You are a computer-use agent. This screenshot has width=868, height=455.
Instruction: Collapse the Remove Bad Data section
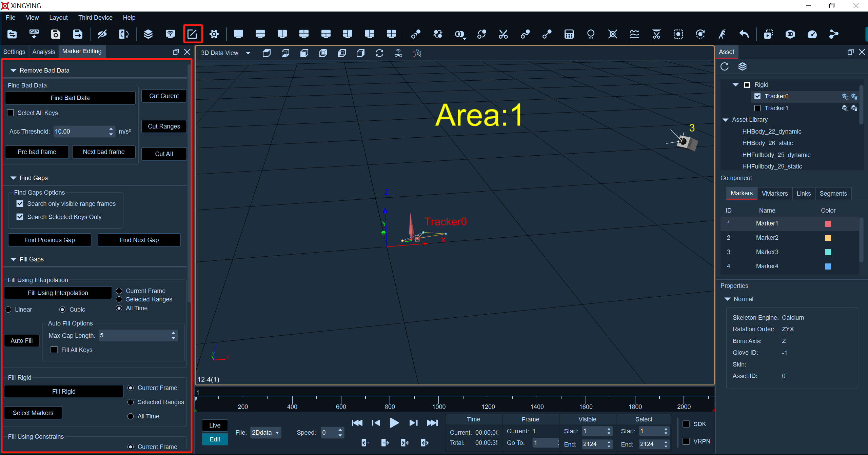click(x=14, y=71)
